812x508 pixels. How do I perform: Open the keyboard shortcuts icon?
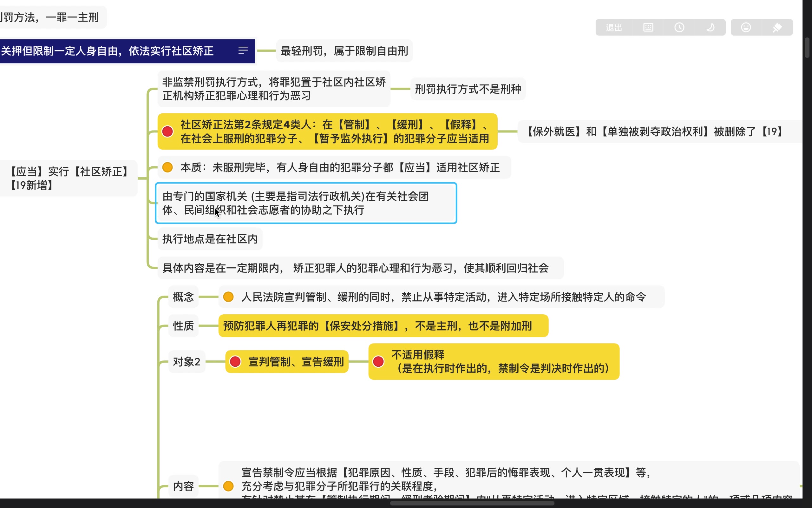648,28
